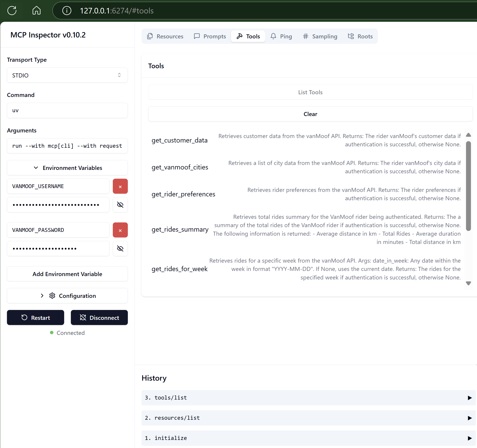This screenshot has height=448, width=477.
Task: Show the hidden VANMOOF_USERNAME value
Action: (120, 205)
